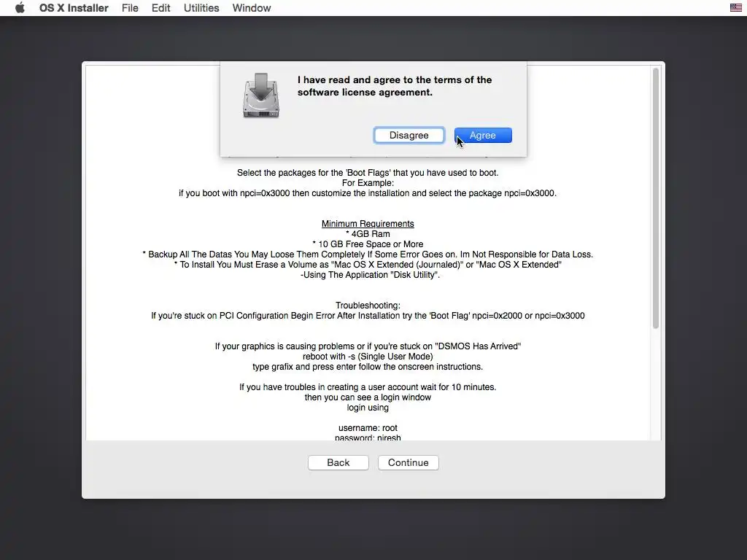Click the 'Troubleshooting:' heading
The height and width of the screenshot is (560, 747).
pos(368,306)
